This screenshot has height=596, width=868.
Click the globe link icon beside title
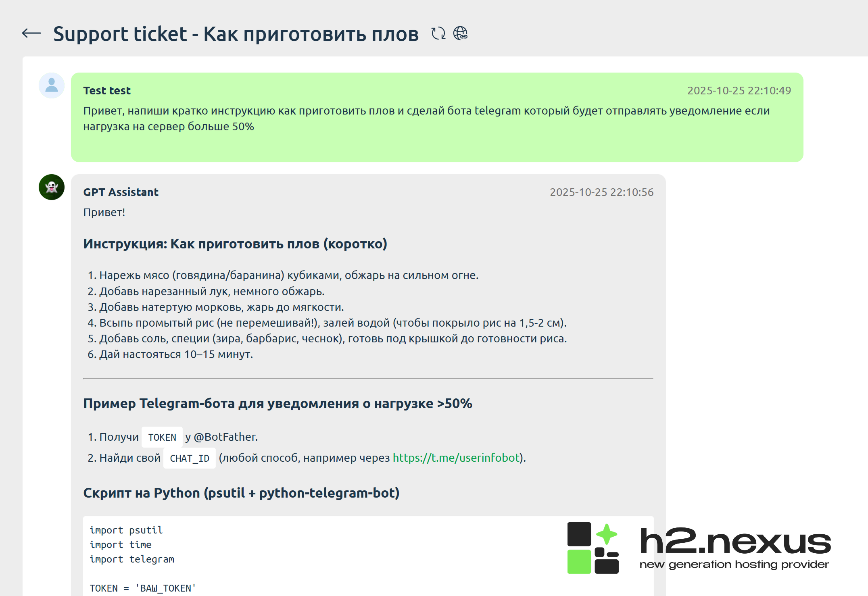tap(460, 33)
